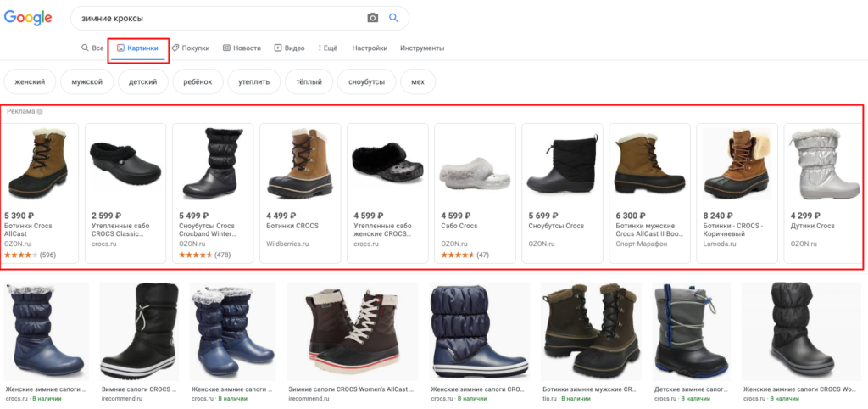Click the 5 390 ₽ price
The height and width of the screenshot is (409, 868).
[x=19, y=216]
